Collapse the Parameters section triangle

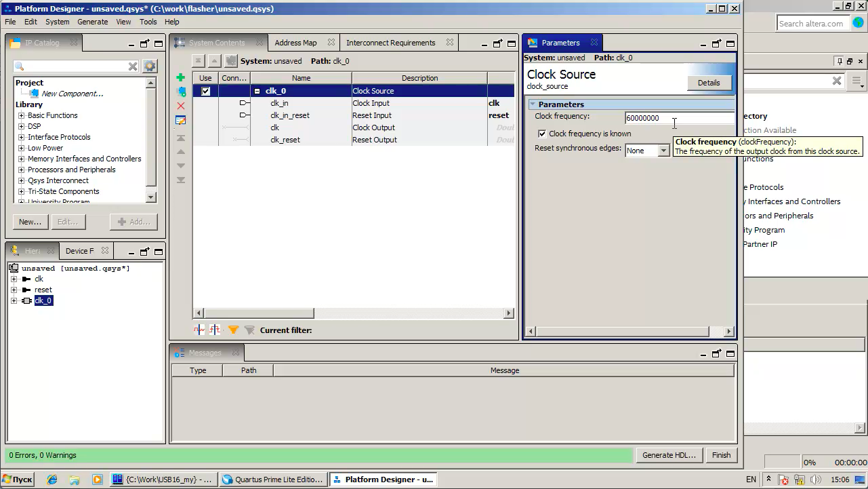coord(533,104)
